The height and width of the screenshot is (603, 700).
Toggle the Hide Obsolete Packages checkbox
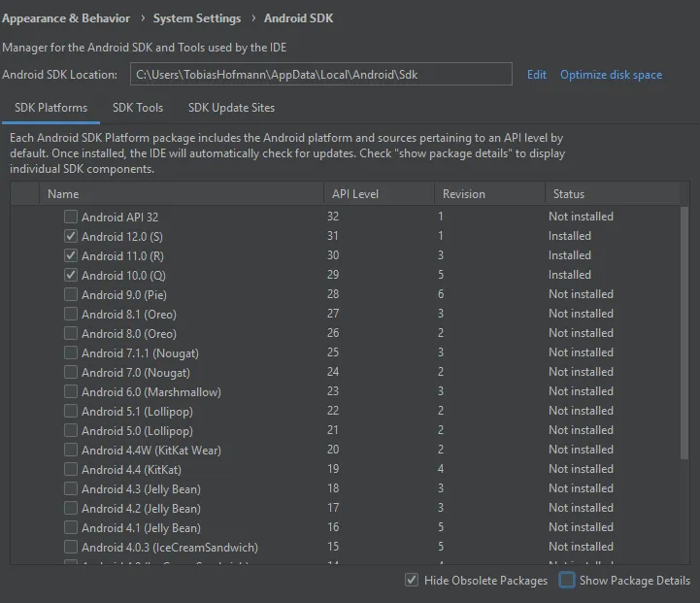(413, 581)
